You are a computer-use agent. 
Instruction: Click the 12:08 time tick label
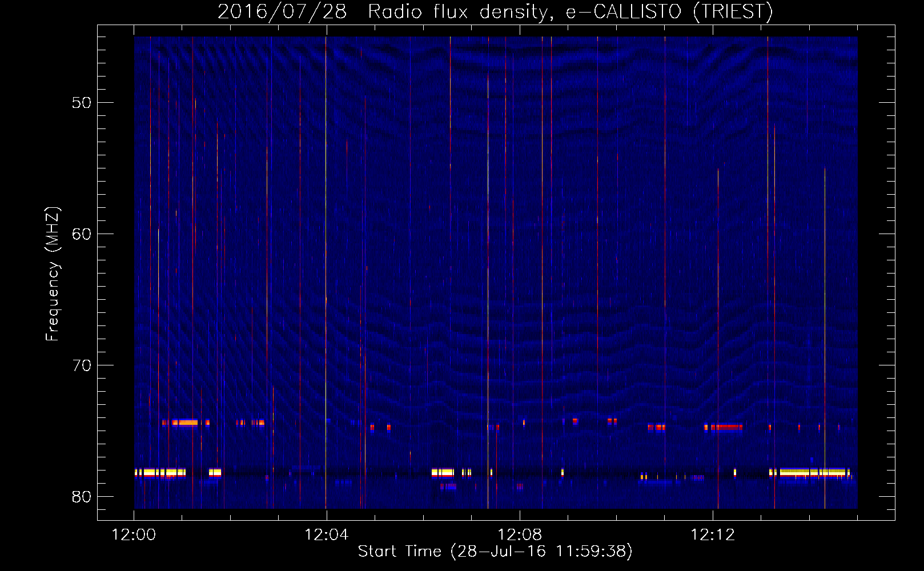tap(520, 535)
